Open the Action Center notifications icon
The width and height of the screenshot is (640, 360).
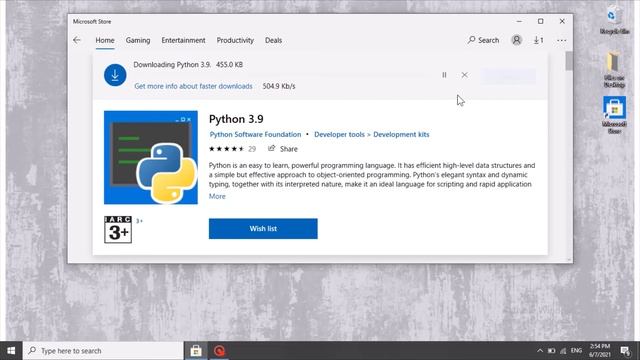tap(625, 351)
